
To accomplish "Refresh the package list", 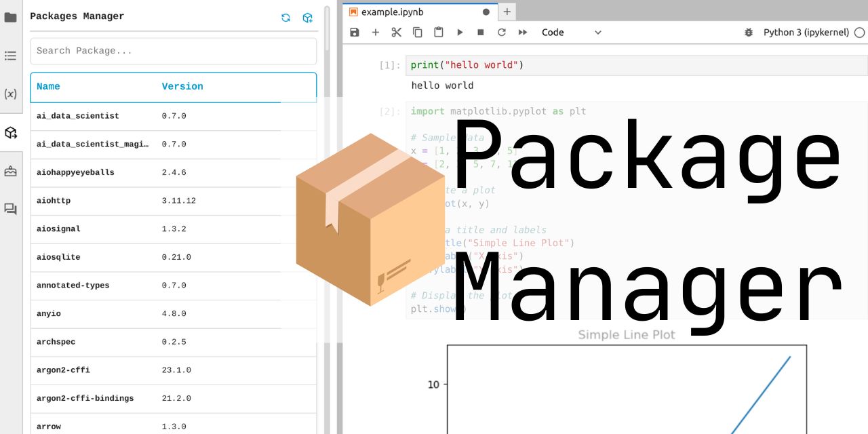I will (285, 18).
